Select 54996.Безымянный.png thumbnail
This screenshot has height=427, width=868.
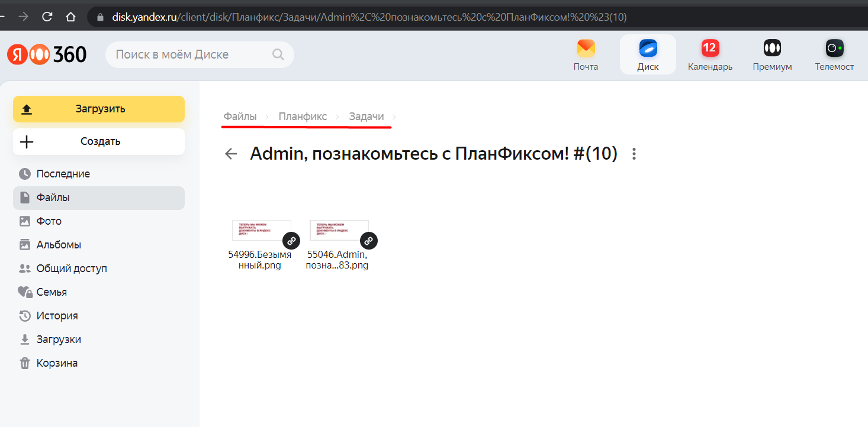(x=262, y=230)
